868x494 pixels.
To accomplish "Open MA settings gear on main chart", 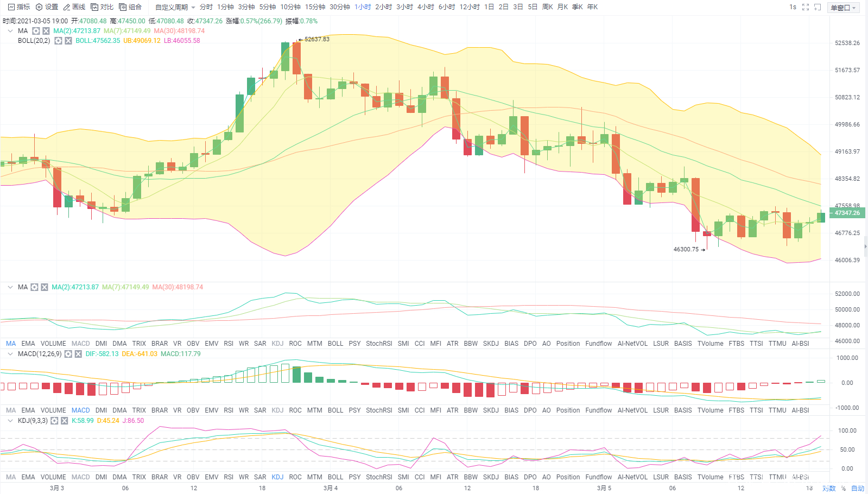I will coord(36,31).
